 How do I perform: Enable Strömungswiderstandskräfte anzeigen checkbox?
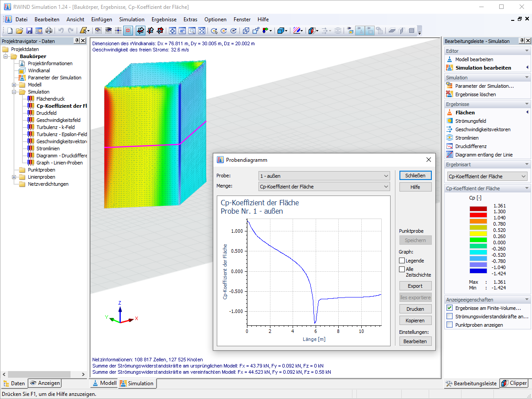pyautogui.click(x=450, y=317)
